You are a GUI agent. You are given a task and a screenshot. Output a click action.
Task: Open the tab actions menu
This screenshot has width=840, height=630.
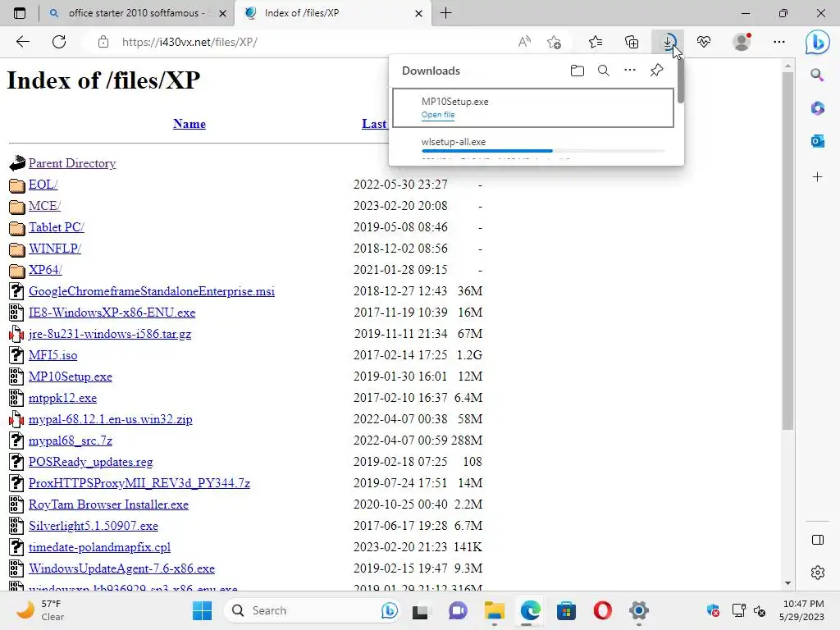tap(20, 13)
